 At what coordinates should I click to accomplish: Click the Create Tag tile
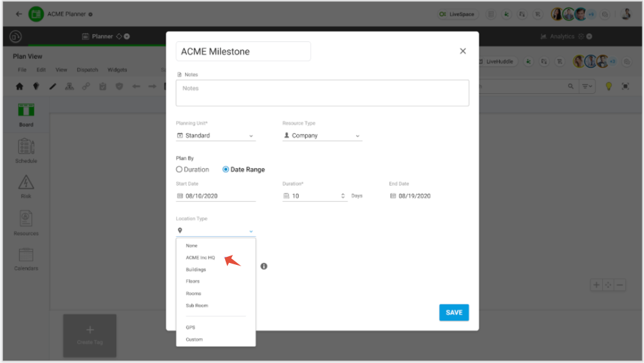(x=89, y=336)
